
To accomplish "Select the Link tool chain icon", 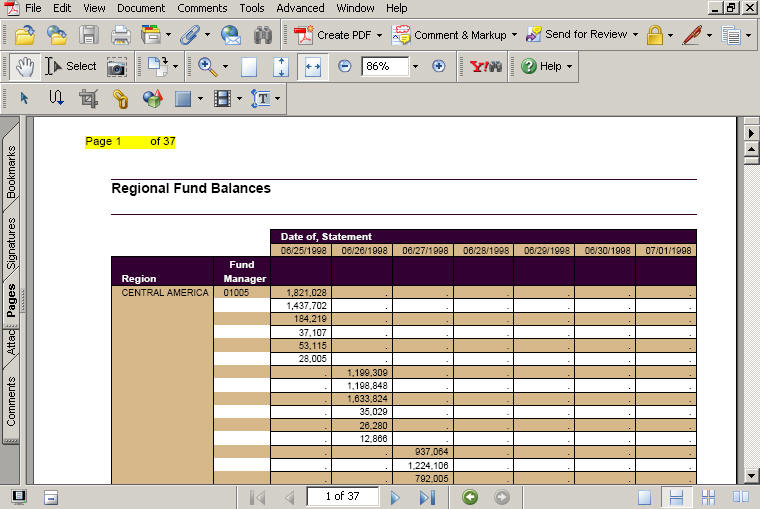I will 120,98.
